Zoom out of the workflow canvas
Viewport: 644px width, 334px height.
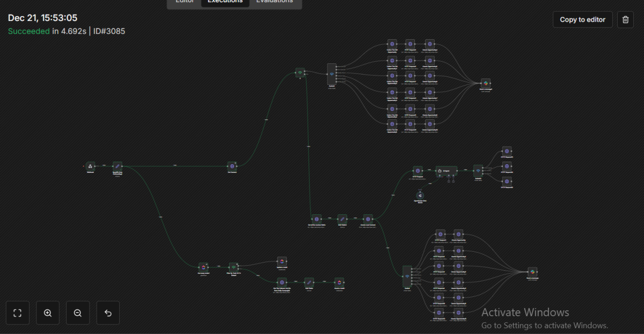pyautogui.click(x=78, y=313)
